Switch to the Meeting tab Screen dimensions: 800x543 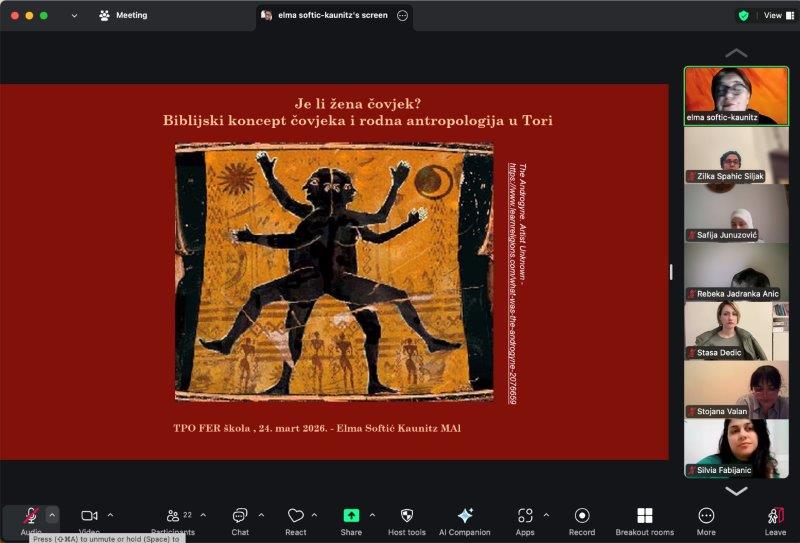pos(124,15)
